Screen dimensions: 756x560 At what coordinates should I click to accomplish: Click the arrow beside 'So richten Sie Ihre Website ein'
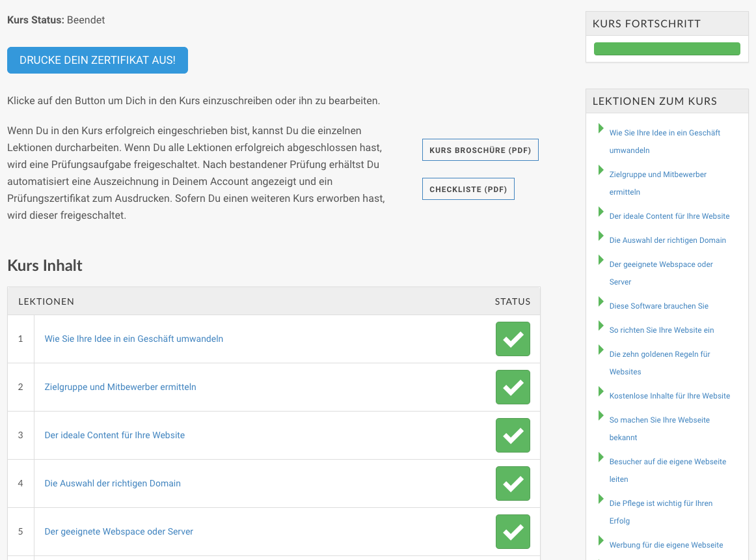[601, 326]
